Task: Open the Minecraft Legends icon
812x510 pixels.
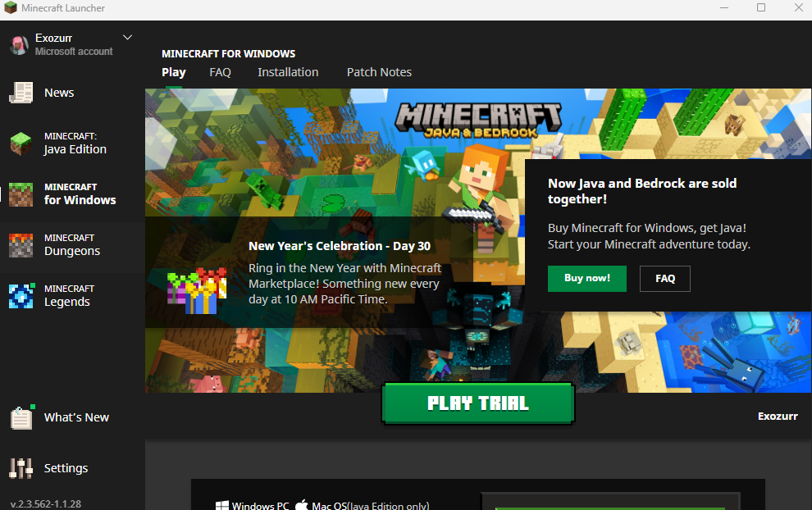Action: click(22, 296)
